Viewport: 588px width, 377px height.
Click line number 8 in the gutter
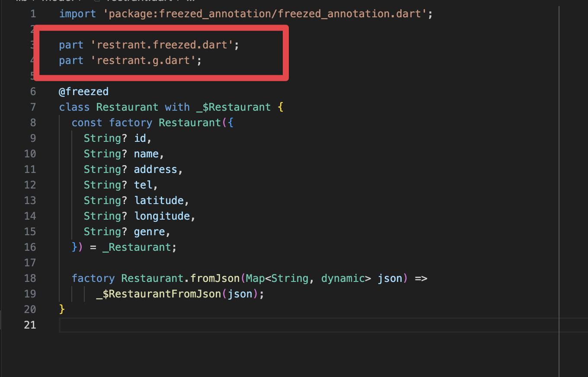coord(33,123)
